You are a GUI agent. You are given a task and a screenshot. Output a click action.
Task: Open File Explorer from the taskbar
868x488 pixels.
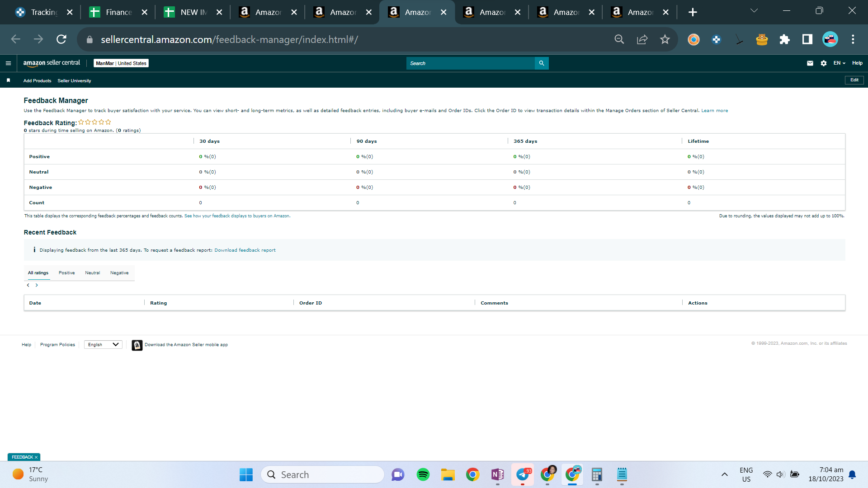tap(448, 474)
